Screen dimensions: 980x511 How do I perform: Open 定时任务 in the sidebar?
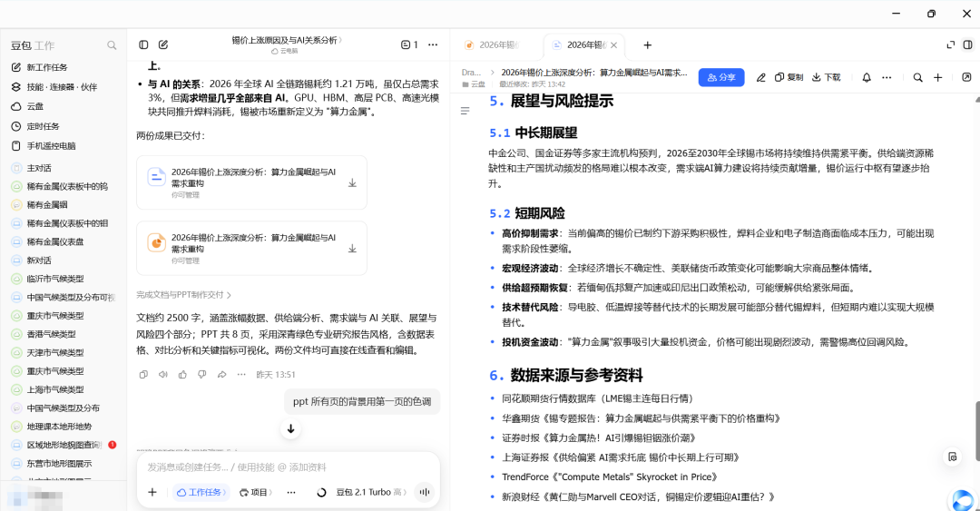[35, 126]
